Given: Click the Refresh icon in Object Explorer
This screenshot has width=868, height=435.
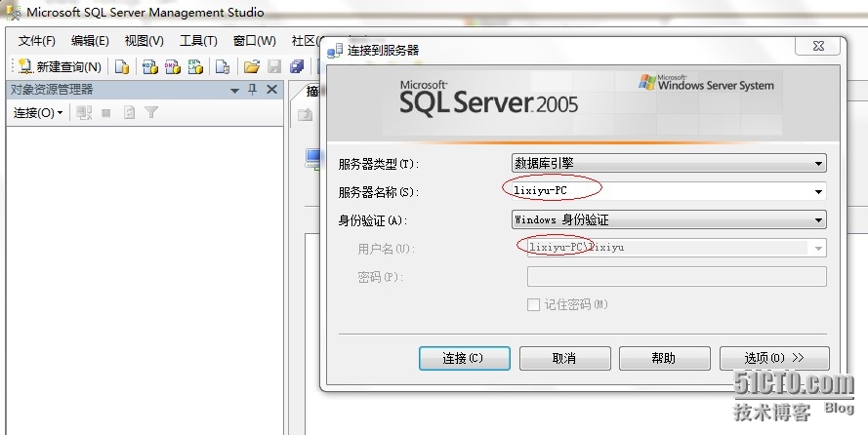Looking at the screenshot, I should point(129,113).
